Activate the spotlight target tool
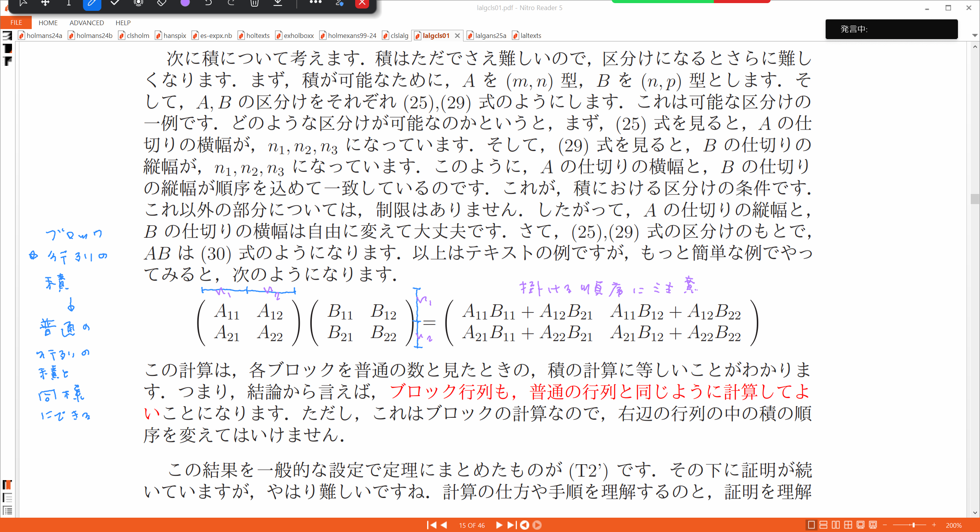This screenshot has height=532, width=980. 139,3
